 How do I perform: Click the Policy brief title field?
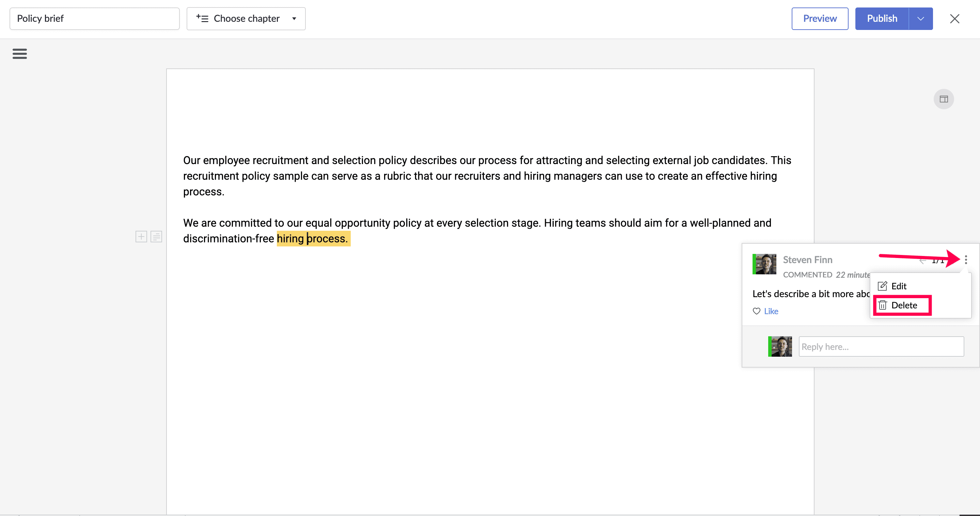(94, 19)
